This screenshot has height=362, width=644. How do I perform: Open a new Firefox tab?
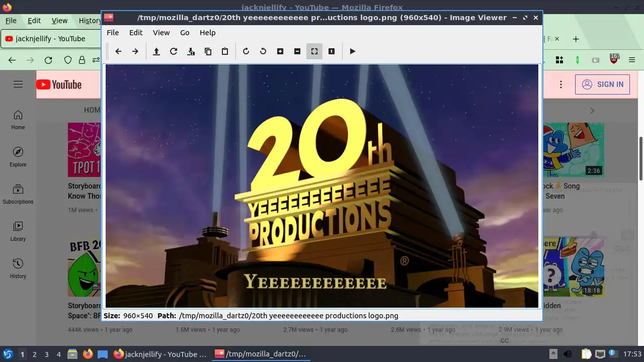click(x=576, y=39)
